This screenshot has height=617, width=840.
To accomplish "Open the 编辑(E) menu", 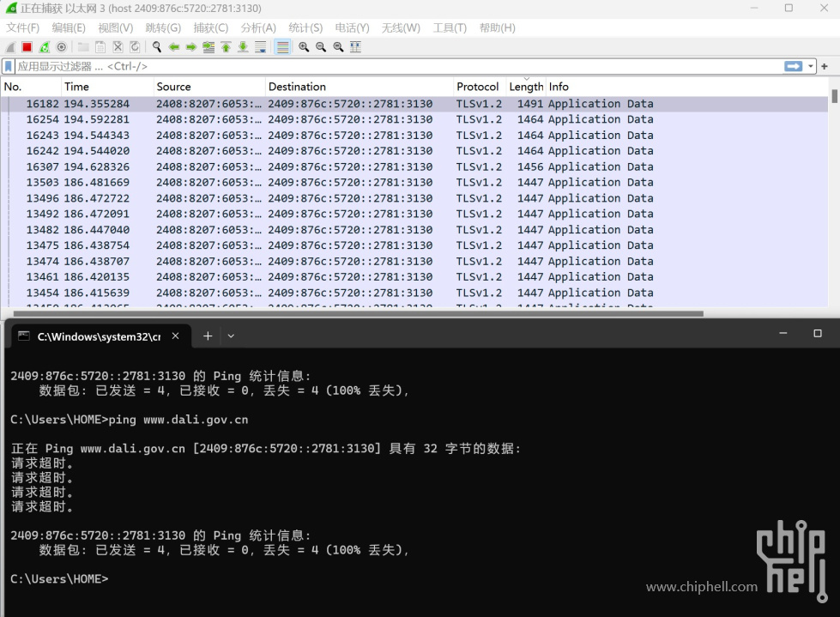I will point(69,27).
